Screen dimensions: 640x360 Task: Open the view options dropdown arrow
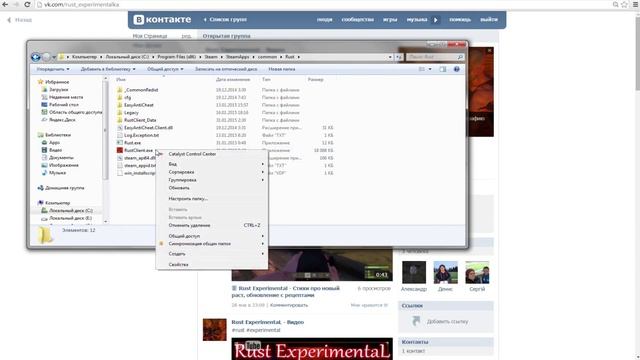click(430, 69)
